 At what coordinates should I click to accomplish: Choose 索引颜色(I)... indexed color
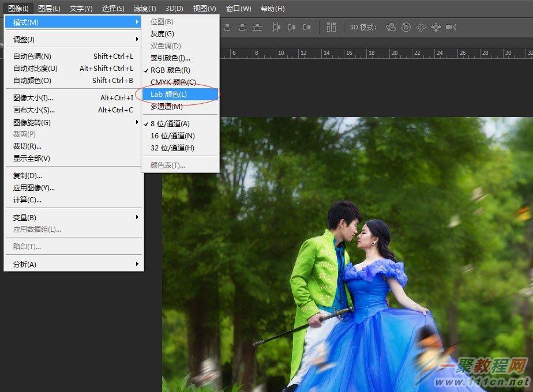[x=180, y=58]
